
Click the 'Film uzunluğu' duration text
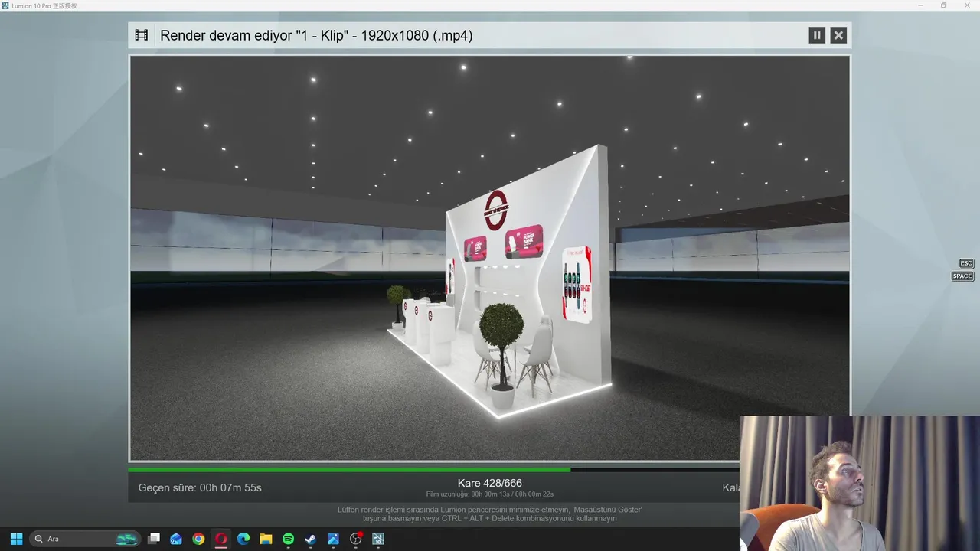pos(490,494)
